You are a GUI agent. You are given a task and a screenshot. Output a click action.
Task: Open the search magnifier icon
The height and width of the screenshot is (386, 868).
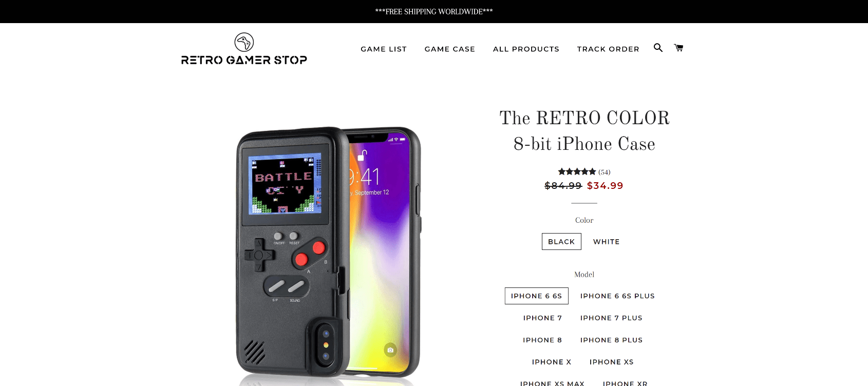(x=658, y=48)
